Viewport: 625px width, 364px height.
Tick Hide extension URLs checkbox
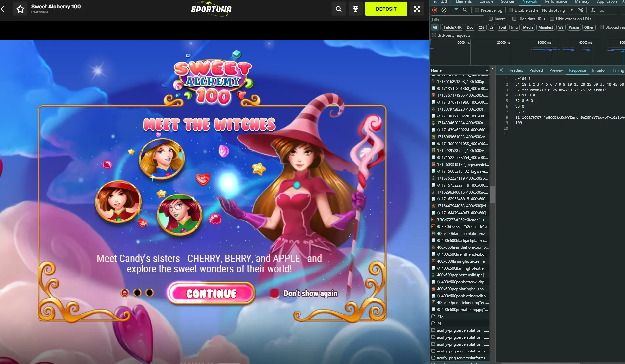552,19
